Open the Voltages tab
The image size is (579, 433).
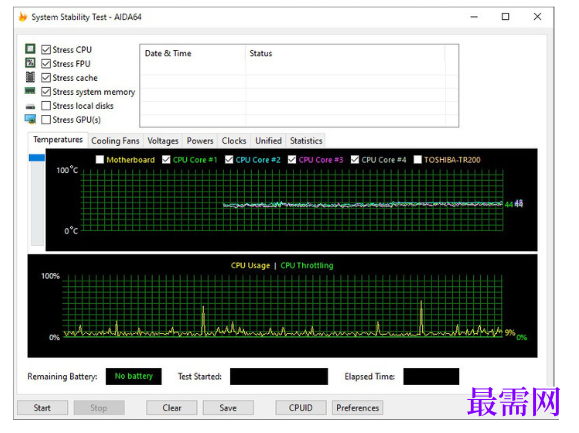pos(163,141)
